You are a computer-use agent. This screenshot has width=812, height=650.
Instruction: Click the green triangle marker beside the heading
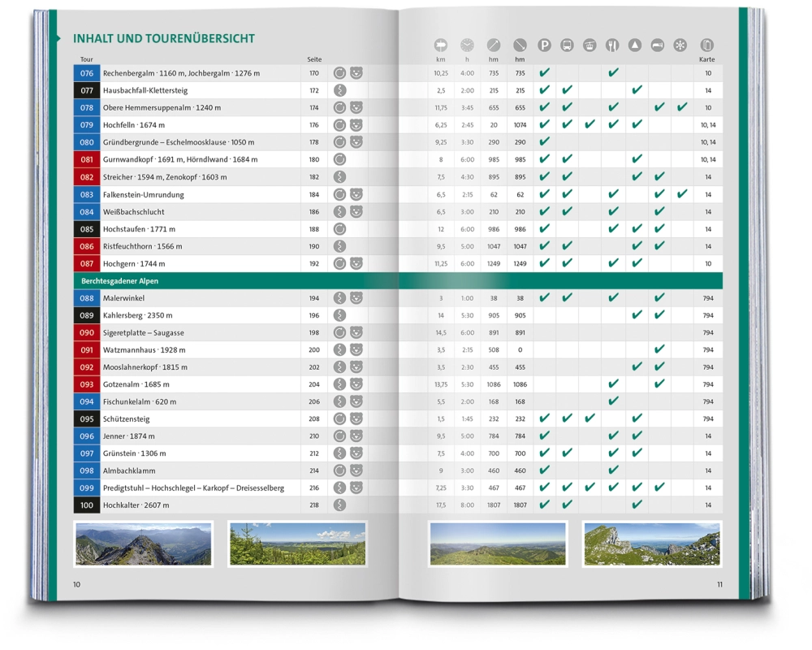coord(58,38)
